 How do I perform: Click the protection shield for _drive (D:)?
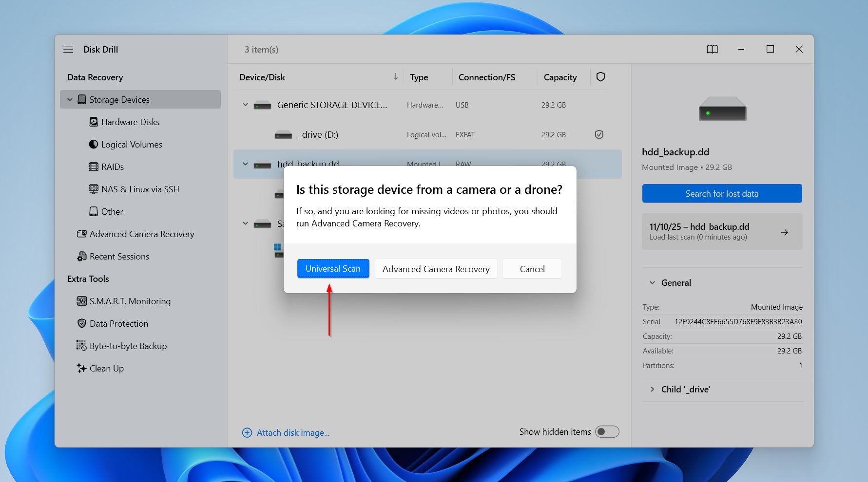click(x=599, y=135)
